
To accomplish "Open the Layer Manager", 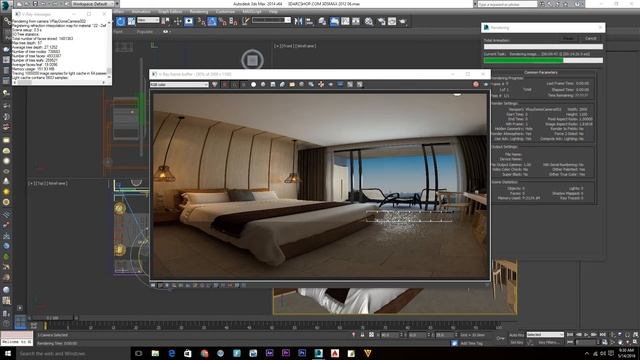I will click(x=322, y=21).
